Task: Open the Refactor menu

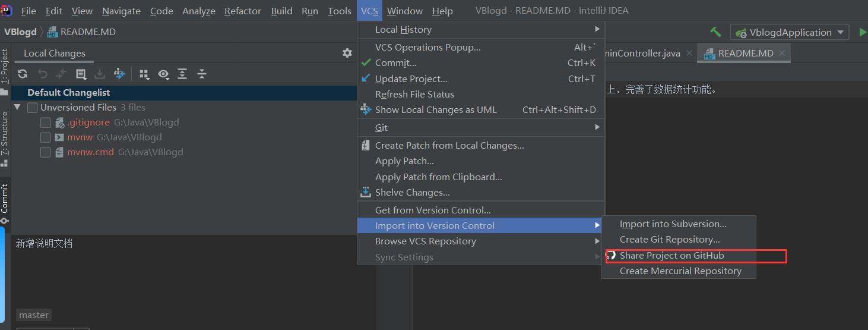Action: [243, 11]
